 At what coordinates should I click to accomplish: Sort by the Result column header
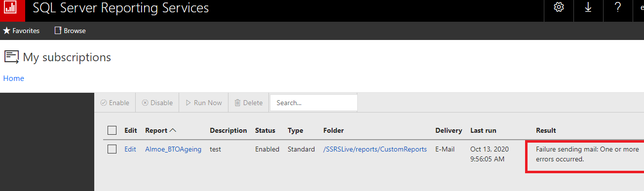coord(546,130)
